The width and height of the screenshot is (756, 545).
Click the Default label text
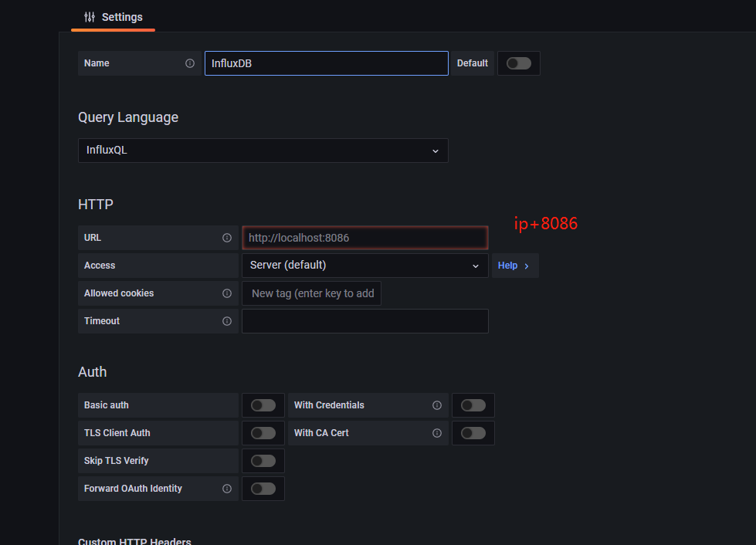click(x=473, y=63)
